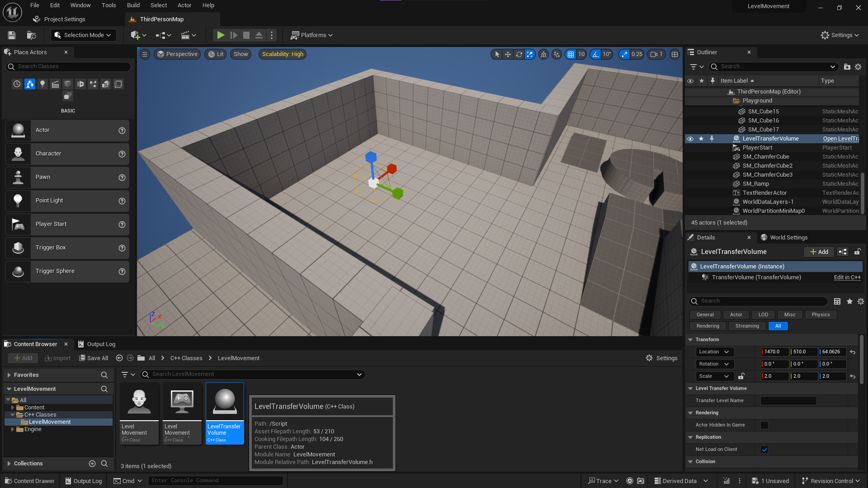Open the Cmd console type dropdown
Image resolution: width=868 pixels, height=488 pixels.
(128, 481)
